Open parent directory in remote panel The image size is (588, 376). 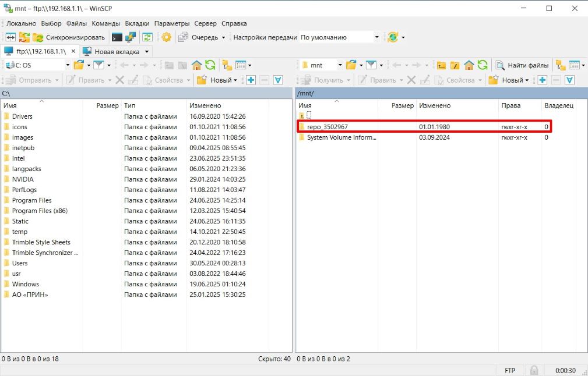point(442,65)
